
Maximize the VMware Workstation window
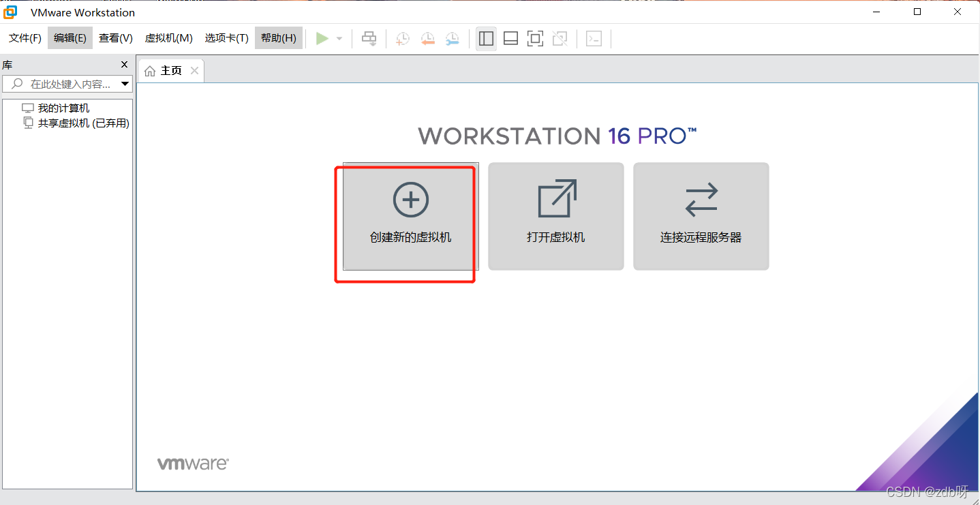tap(917, 12)
